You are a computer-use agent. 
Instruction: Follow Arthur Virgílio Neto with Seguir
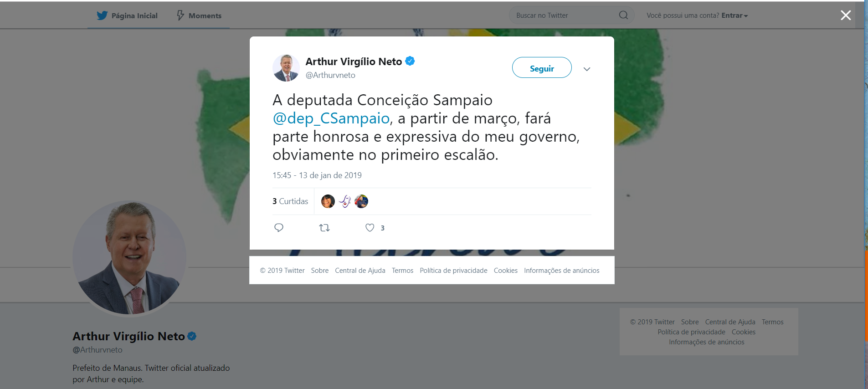coord(542,68)
